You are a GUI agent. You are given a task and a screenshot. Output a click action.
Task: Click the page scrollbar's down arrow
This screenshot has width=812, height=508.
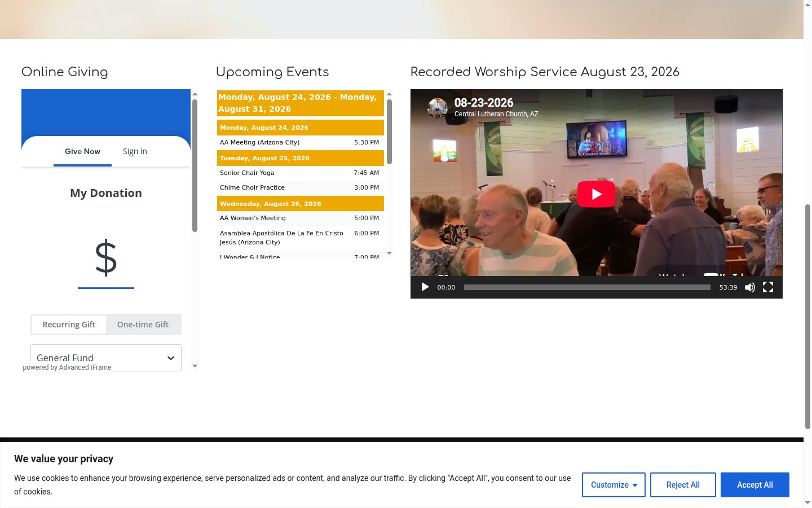click(x=807, y=502)
